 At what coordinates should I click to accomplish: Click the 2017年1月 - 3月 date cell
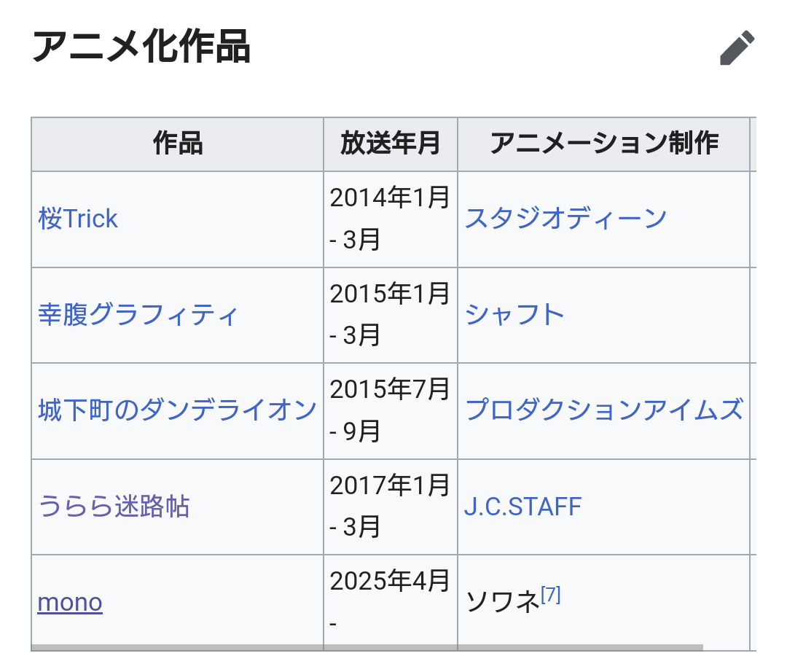coord(390,506)
